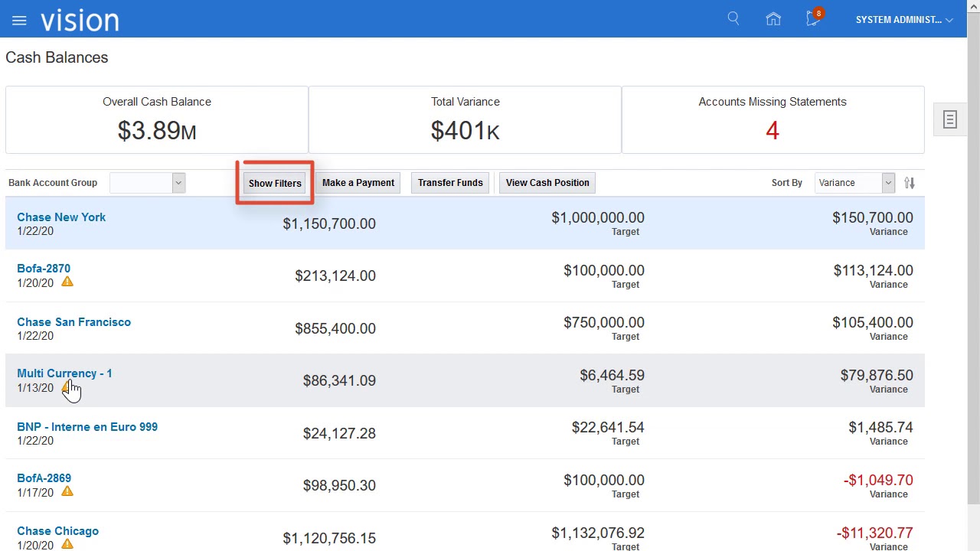Screen dimensions: 980x551
Task: Select BofA-2869 balance $98,950.30
Action: pyautogui.click(x=339, y=485)
